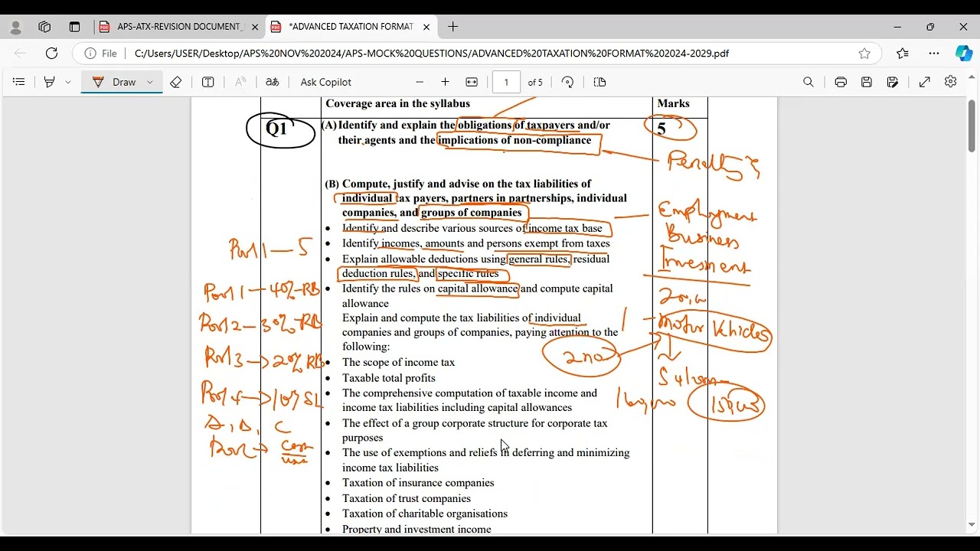This screenshot has height=551, width=980.
Task: Open the Copilot sidebar
Action: 964,54
